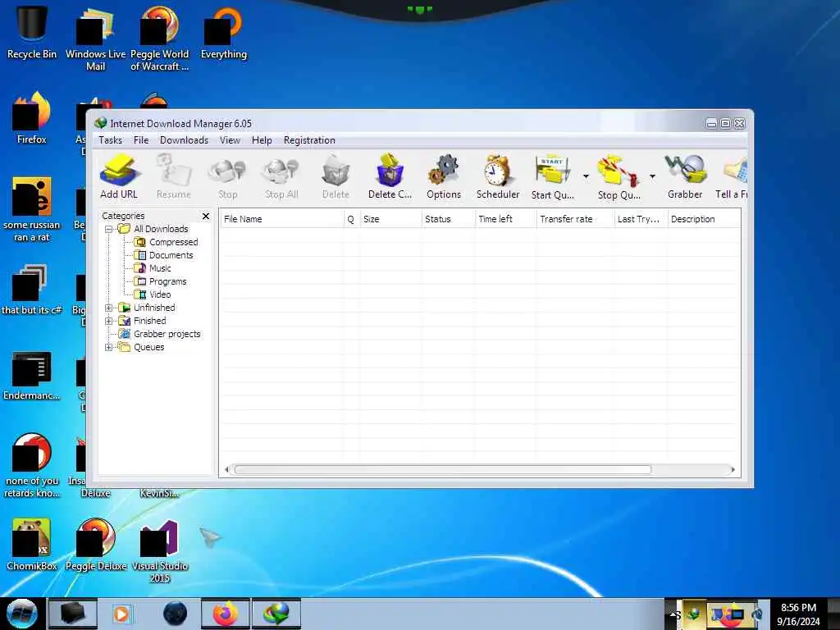840x630 pixels.
Task: Select Peggle World of Warcraft desktop icon
Action: (x=160, y=39)
